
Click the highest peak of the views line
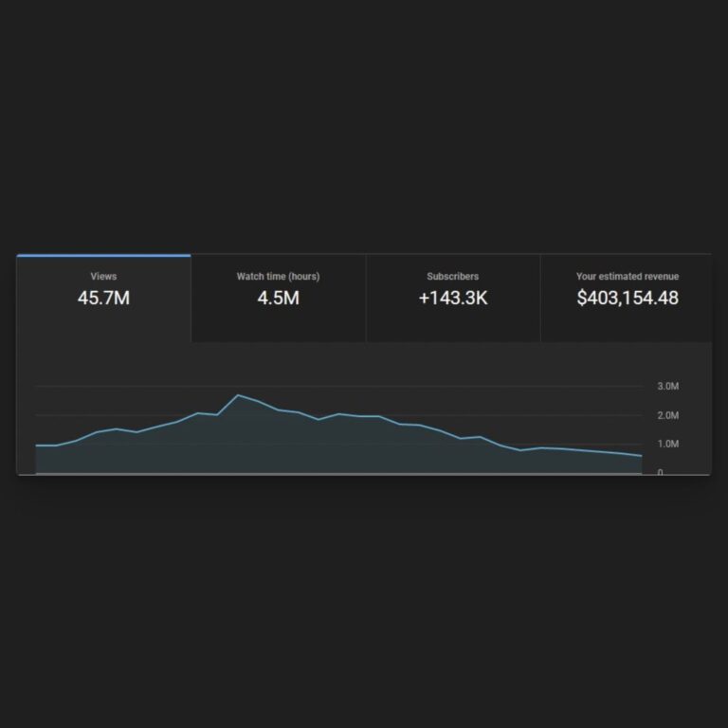(238, 395)
